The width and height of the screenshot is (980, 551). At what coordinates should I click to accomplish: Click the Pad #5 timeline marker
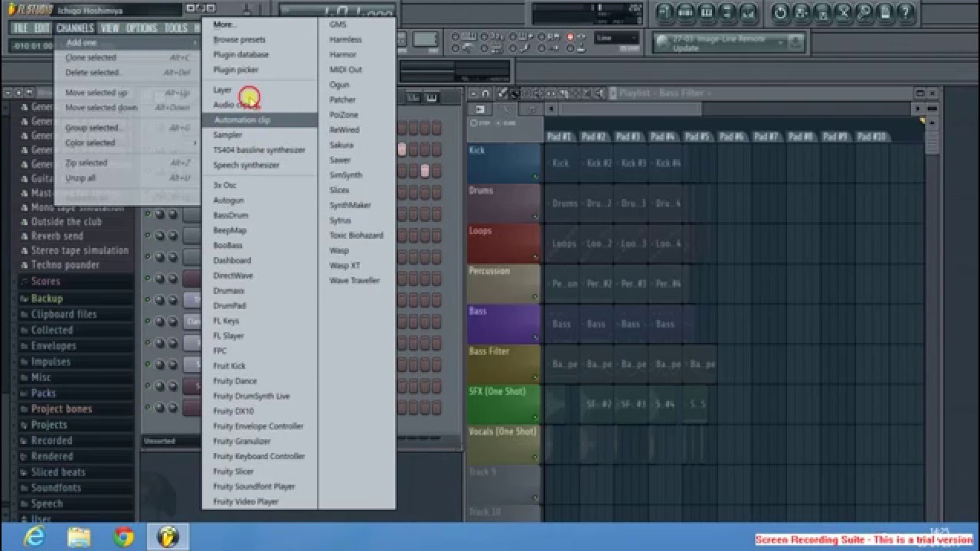tap(697, 136)
